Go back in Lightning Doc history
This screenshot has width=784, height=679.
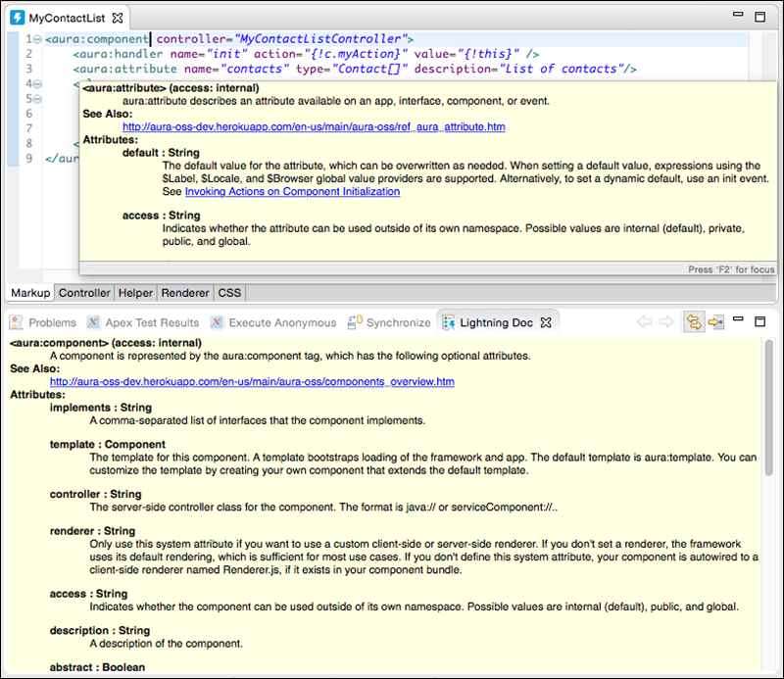pos(645,321)
